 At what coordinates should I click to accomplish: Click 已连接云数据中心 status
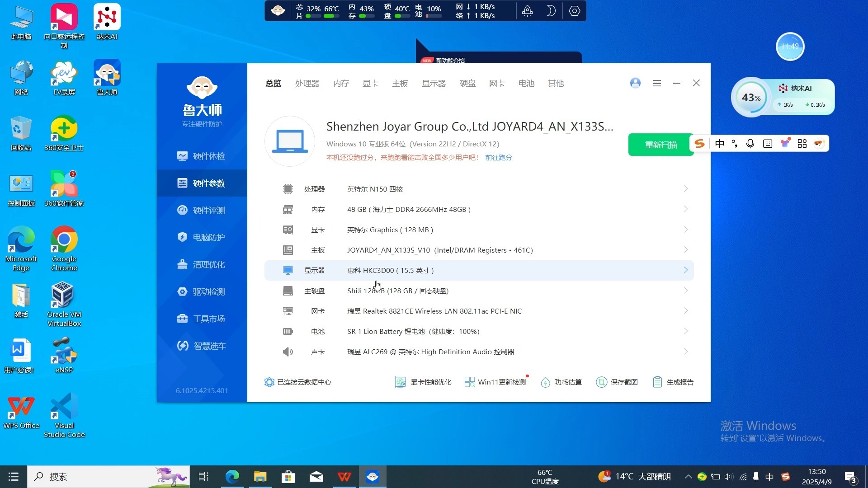298,382
